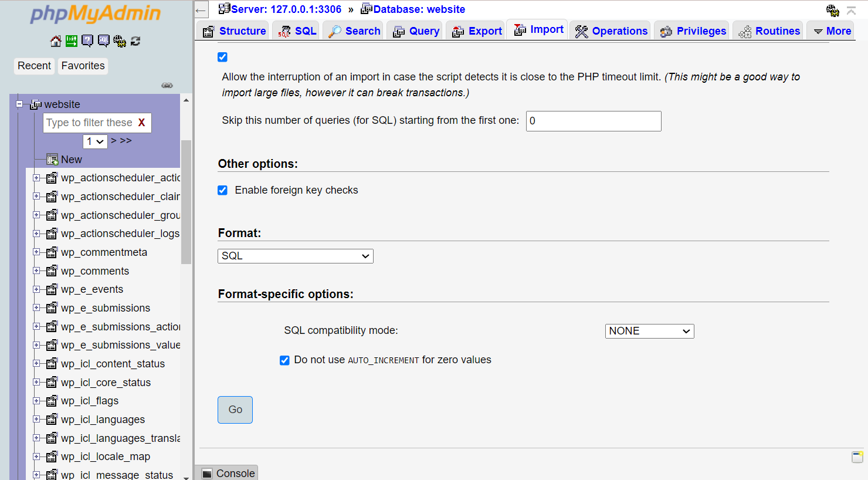
Task: Open the Operations tab
Action: [612, 31]
